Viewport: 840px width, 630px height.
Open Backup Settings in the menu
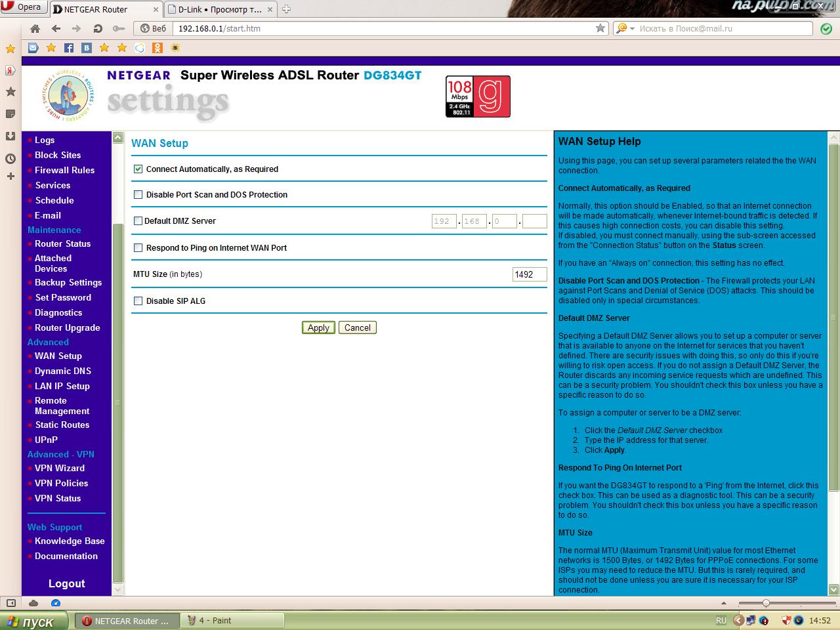(68, 282)
